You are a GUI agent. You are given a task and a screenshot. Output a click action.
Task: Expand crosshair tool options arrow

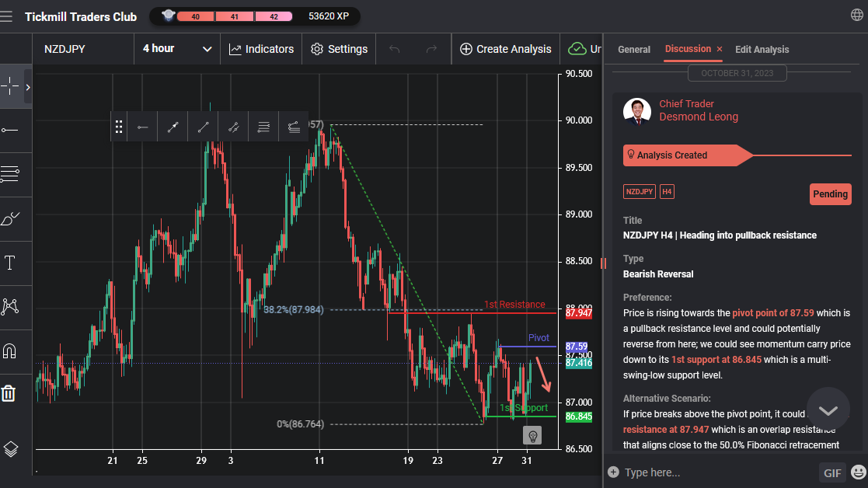click(28, 87)
